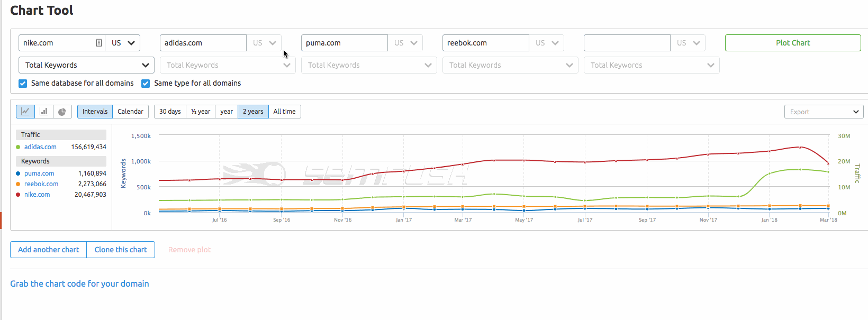
Task: Choose the 2 years interval
Action: 253,112
